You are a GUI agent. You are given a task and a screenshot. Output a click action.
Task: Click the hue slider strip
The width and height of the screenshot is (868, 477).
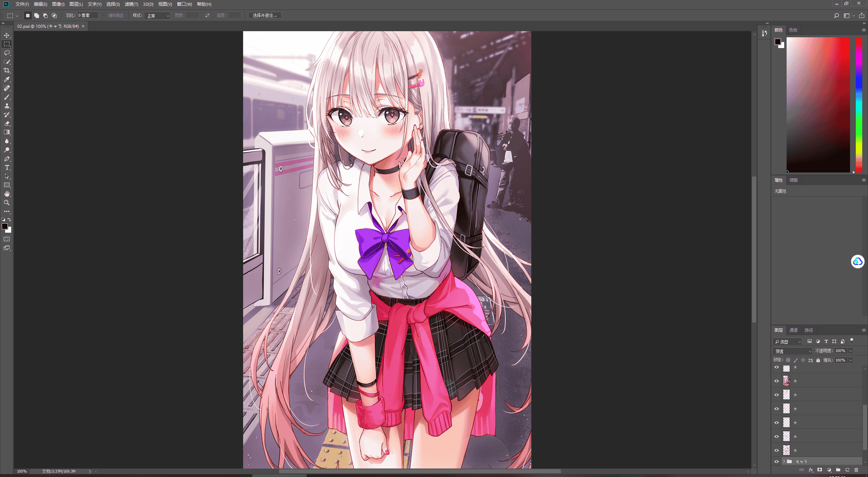tap(859, 105)
